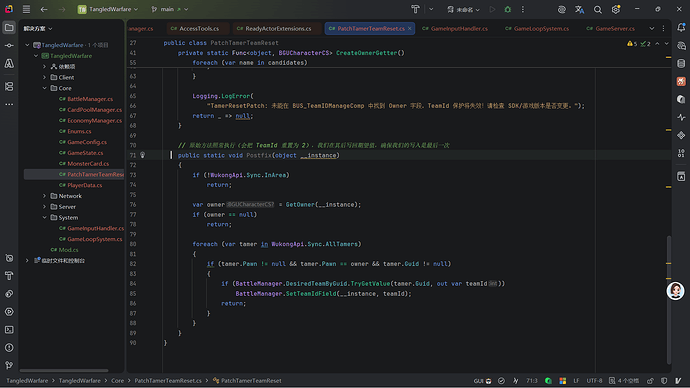Open the build options dropdown arrow
The width and height of the screenshot is (690, 388).
coord(431,9)
